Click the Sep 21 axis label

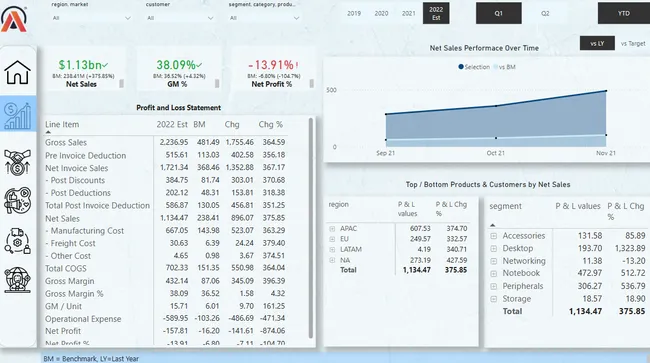[x=386, y=153]
